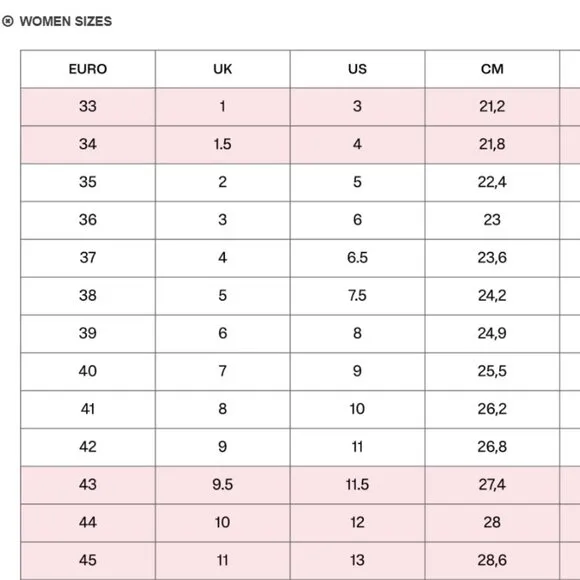Click the US size 6.5 cell

357,258
